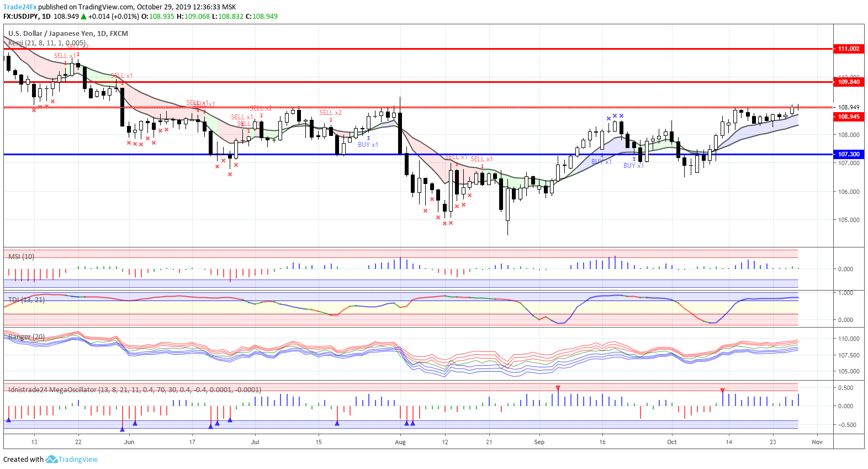This screenshot has height=469, width=868.
Task: Click the C:108.949 close value in header
Action: pyautogui.click(x=261, y=16)
